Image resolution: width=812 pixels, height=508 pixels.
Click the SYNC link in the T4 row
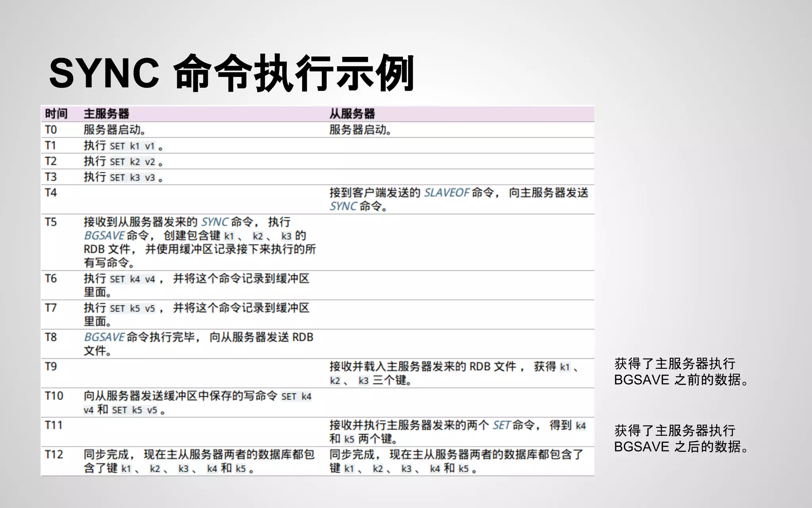click(x=343, y=206)
